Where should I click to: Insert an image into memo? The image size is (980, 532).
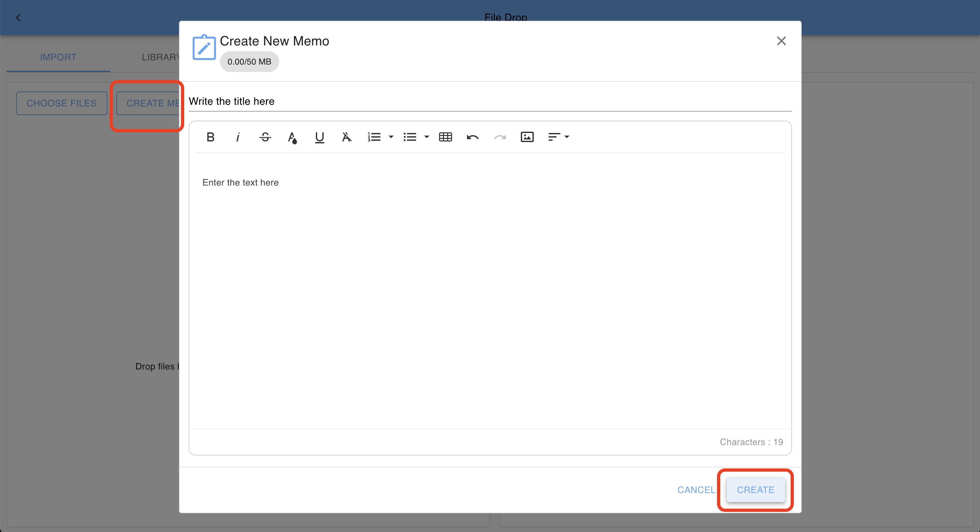[527, 137]
